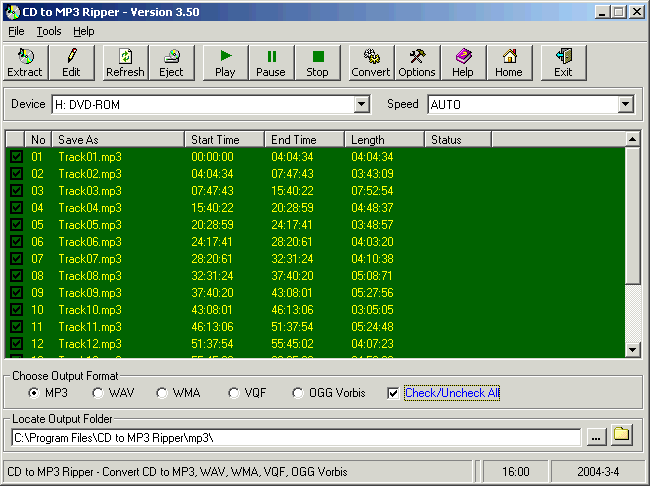The image size is (650, 486).
Task: Uncheck Track12.mp3 checkbox
Action: (x=17, y=344)
